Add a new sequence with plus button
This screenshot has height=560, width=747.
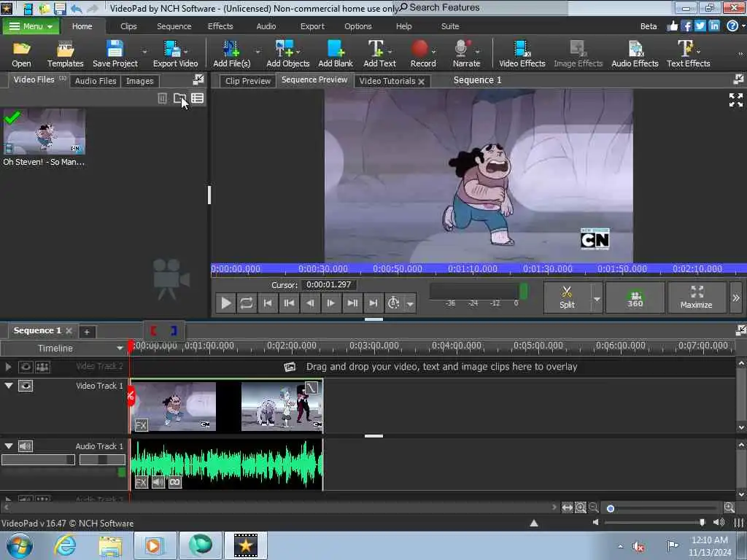tap(87, 332)
